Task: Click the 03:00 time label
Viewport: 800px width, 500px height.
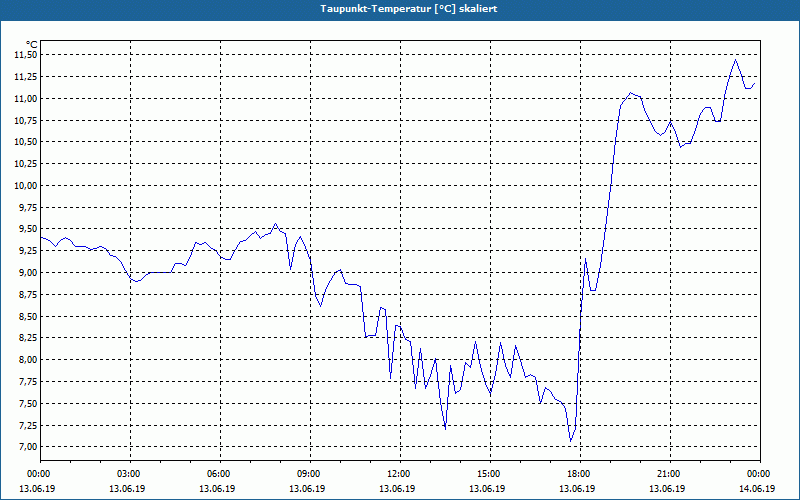Action: point(131,474)
